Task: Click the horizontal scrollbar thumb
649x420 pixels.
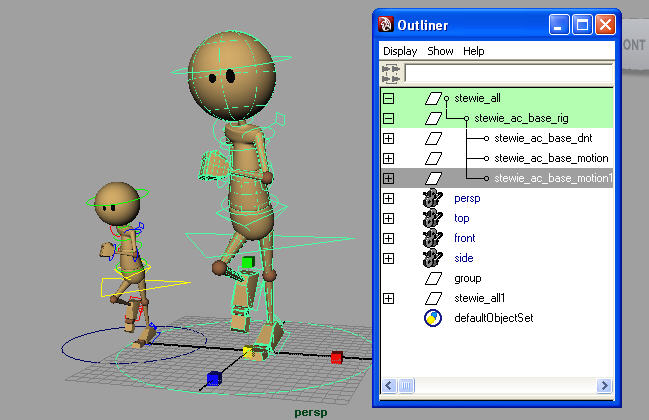Action: coord(406,386)
